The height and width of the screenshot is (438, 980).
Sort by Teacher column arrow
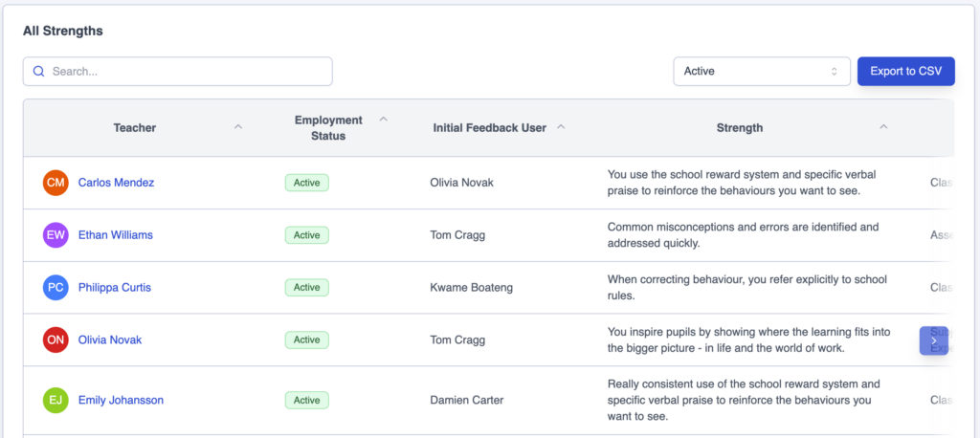tap(238, 127)
